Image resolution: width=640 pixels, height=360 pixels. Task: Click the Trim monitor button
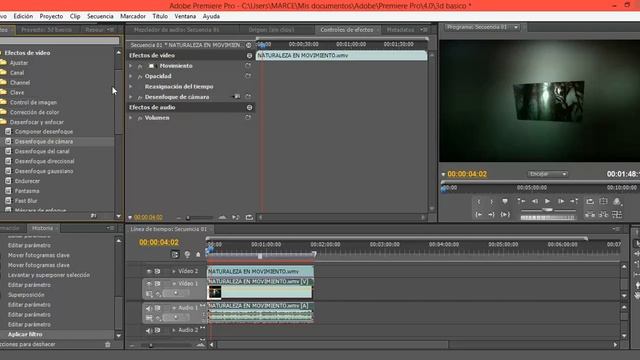click(617, 214)
